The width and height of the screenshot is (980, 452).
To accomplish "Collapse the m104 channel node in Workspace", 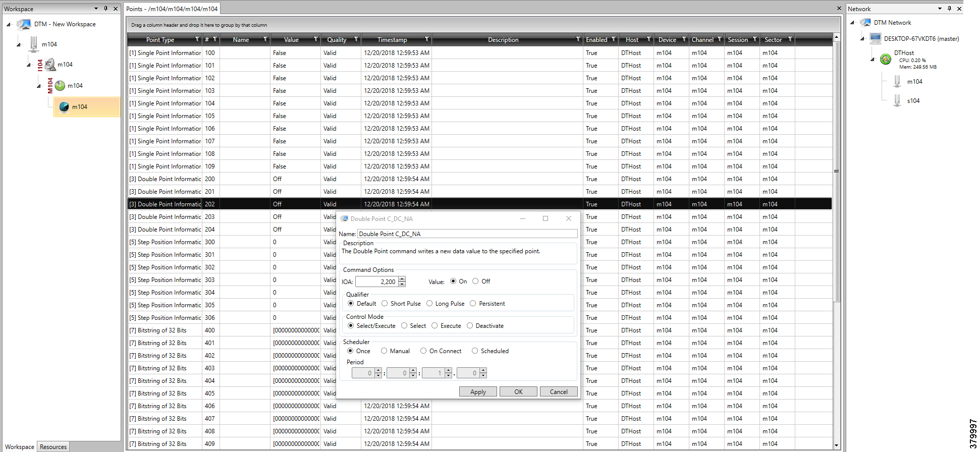I will (29, 65).
